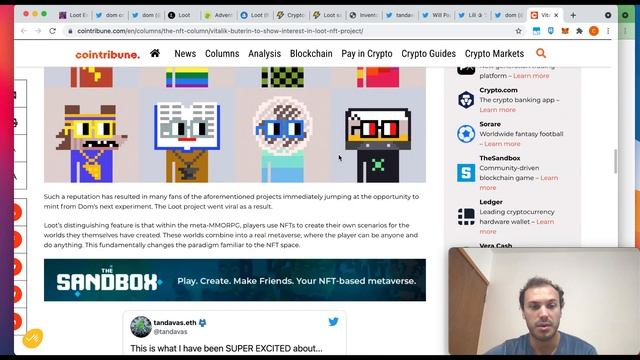This screenshot has width=640, height=360.
Task: Click tandavas.eth display name
Action: pos(175,322)
